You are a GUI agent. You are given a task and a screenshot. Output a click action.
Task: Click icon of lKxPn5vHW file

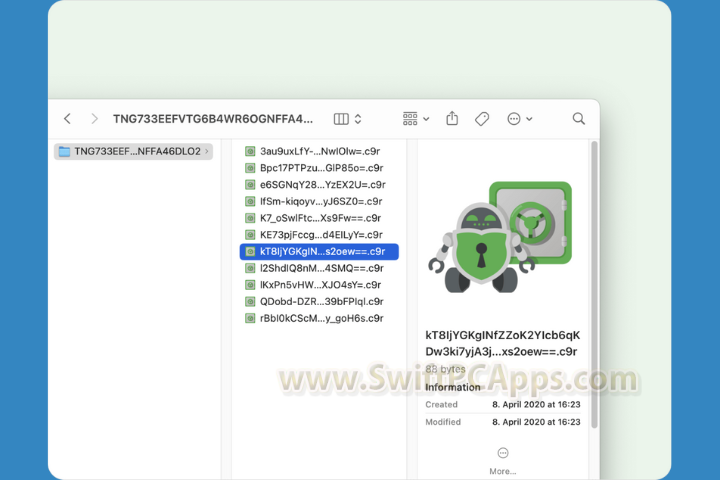(250, 285)
